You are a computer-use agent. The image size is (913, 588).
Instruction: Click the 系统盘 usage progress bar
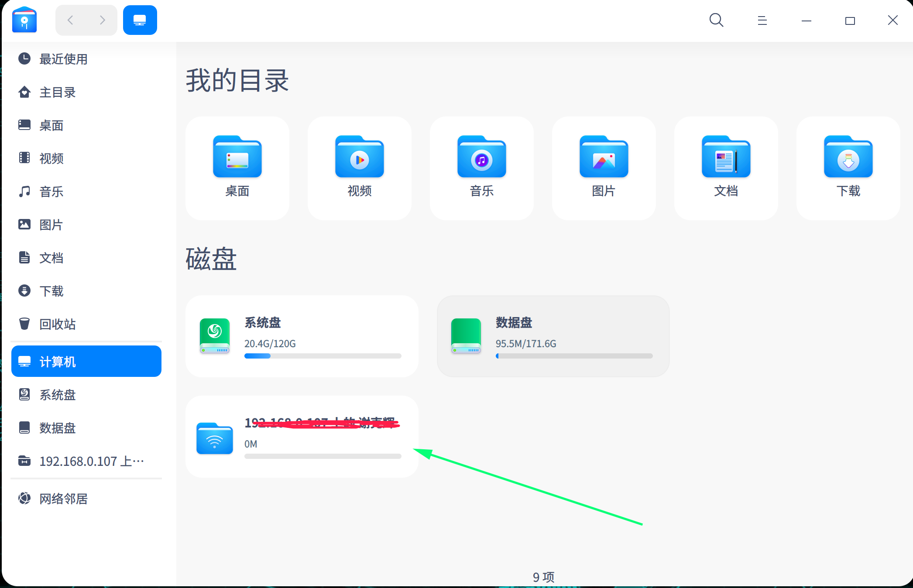tap(323, 356)
